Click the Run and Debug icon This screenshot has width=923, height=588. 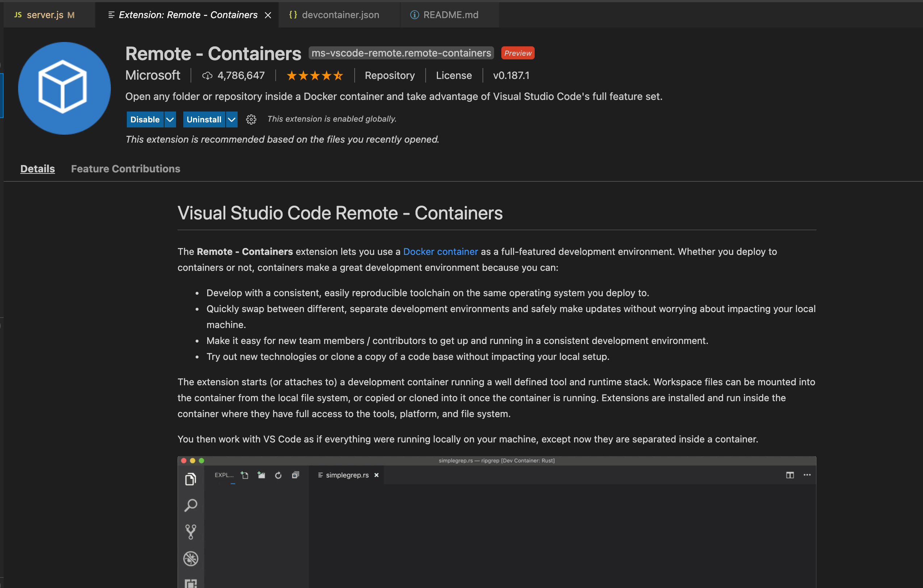[x=191, y=559]
